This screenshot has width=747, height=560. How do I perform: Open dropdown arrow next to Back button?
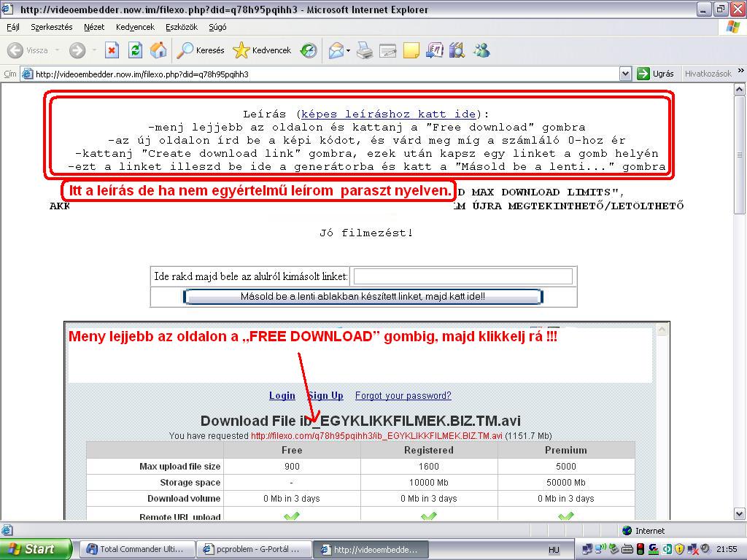57,50
